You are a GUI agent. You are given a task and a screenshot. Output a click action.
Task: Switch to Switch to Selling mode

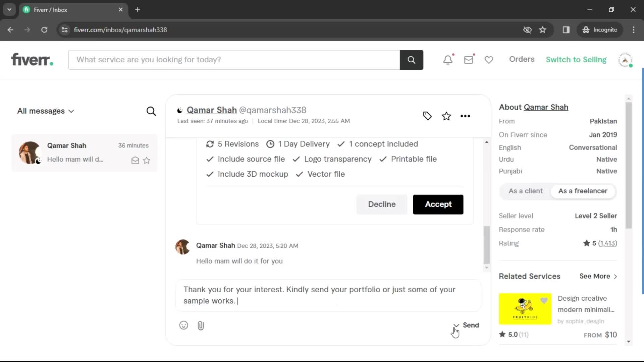tap(576, 59)
